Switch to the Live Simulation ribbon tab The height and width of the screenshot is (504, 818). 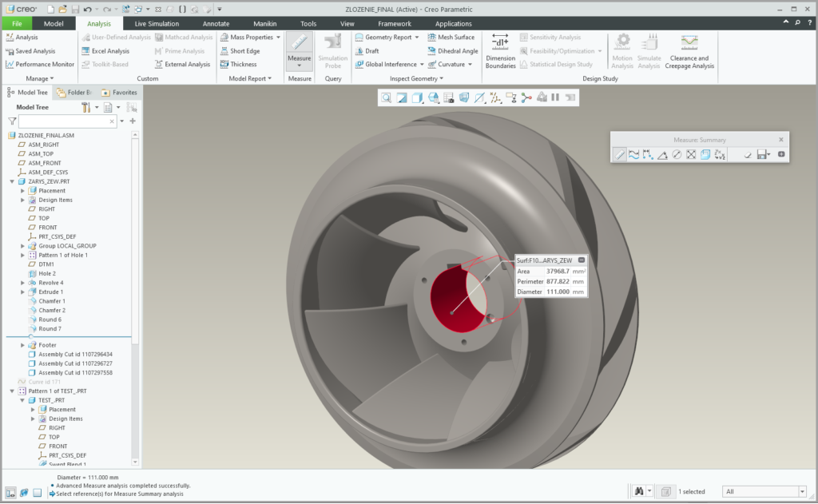pyautogui.click(x=157, y=24)
